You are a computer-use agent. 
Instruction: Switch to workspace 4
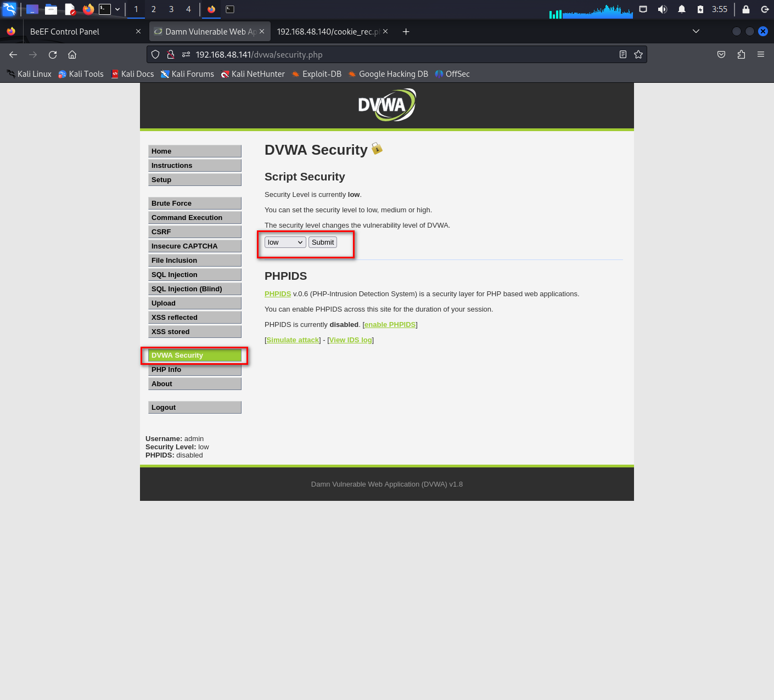pyautogui.click(x=188, y=9)
